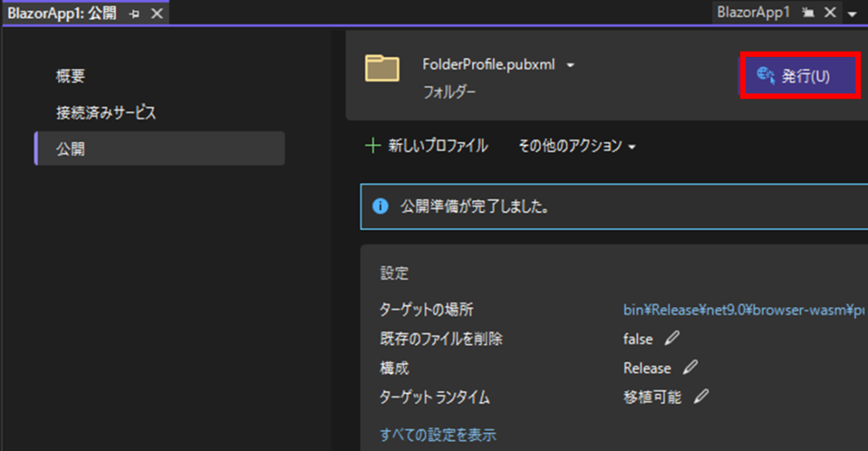
Task: Switch to the BlazorApp1: 公開 tab
Action: tap(61, 14)
